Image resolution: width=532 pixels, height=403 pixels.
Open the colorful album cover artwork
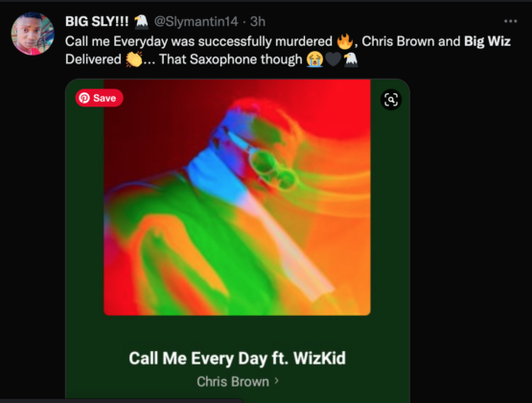pos(237,198)
